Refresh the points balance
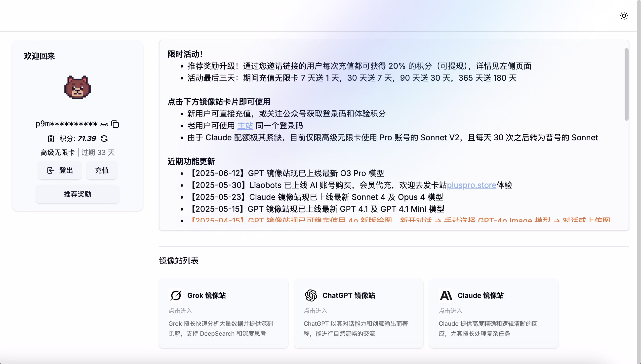 [x=104, y=138]
